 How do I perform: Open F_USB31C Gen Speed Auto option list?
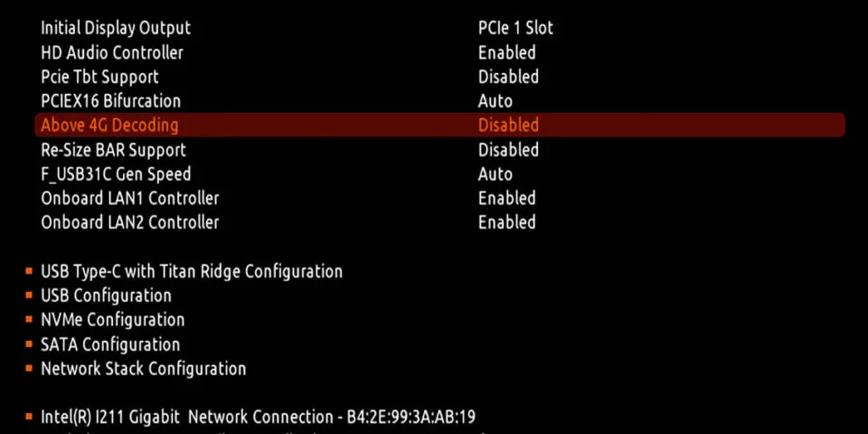[495, 174]
